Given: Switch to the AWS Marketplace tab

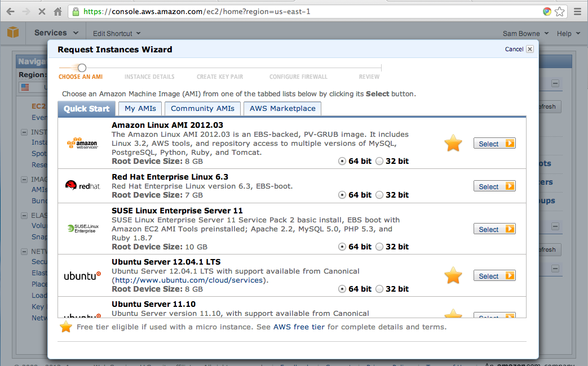Looking at the screenshot, I should [282, 109].
